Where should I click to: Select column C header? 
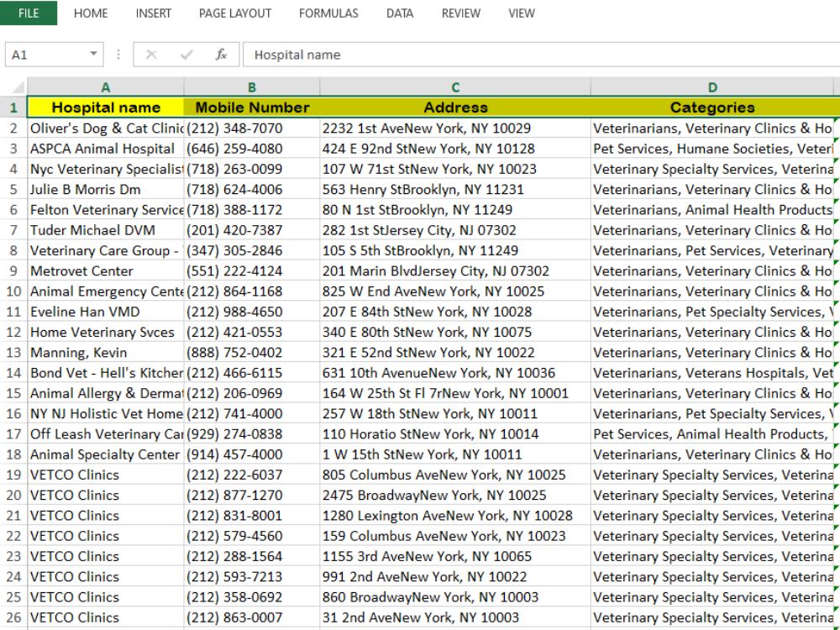454,87
